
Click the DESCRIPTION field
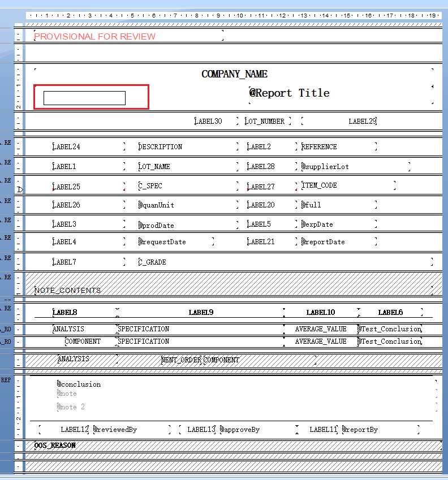click(188, 146)
